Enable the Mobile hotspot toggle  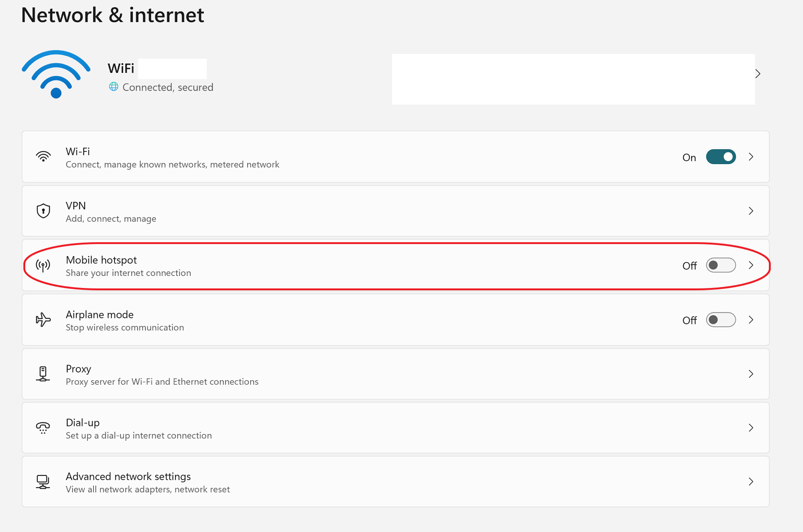(720, 266)
